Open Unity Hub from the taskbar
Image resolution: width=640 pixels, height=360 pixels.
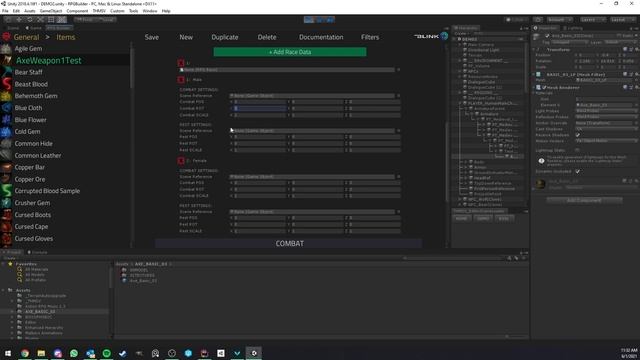(221, 353)
